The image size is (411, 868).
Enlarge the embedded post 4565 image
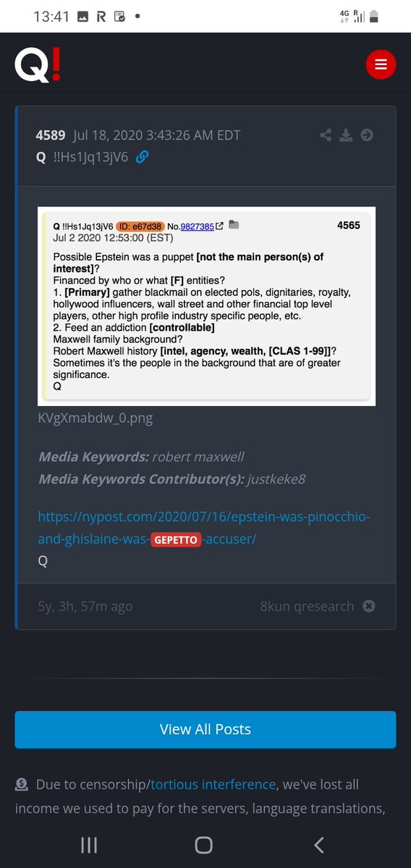(x=206, y=306)
